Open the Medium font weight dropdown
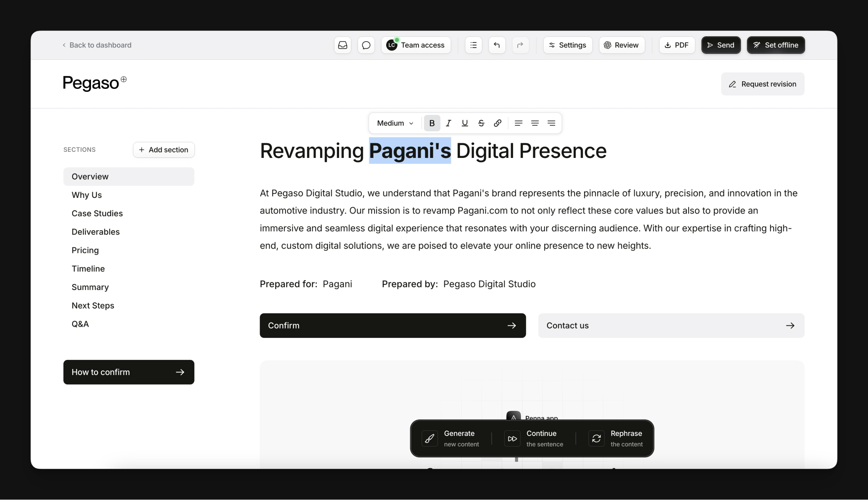Image resolution: width=868 pixels, height=500 pixels. point(395,123)
